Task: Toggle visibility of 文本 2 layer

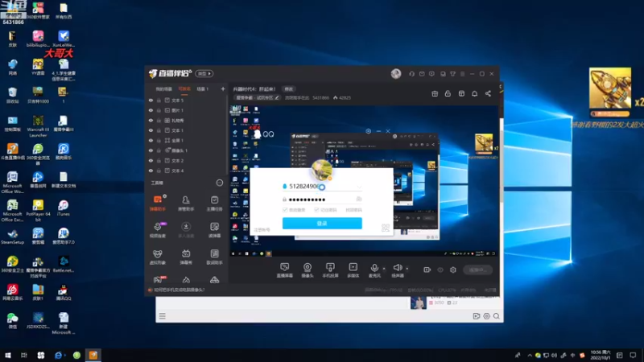Action: click(151, 160)
